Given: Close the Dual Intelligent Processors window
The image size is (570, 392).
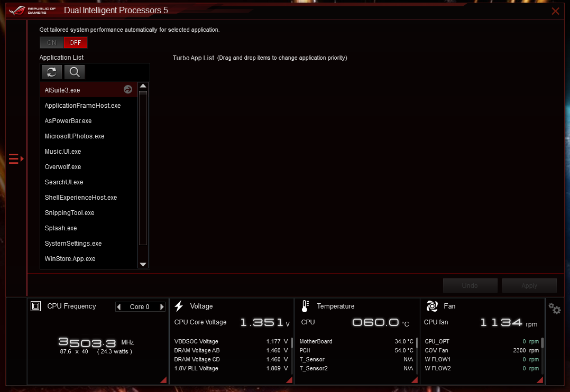Looking at the screenshot, I should click(x=555, y=11).
